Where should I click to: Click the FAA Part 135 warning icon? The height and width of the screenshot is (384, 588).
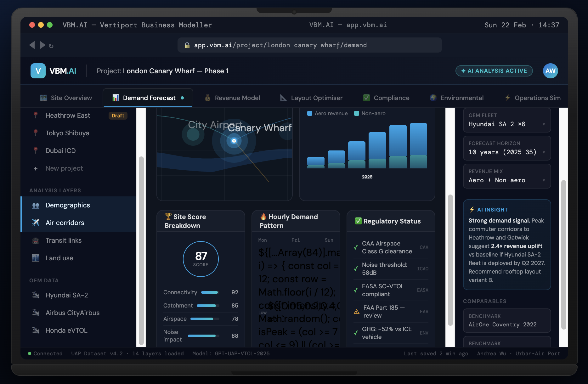[357, 312]
